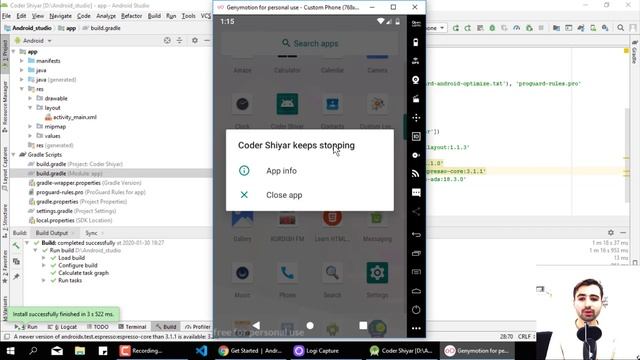The width and height of the screenshot is (640, 360).
Task: Tap Close app in crash dialog
Action: (x=310, y=195)
